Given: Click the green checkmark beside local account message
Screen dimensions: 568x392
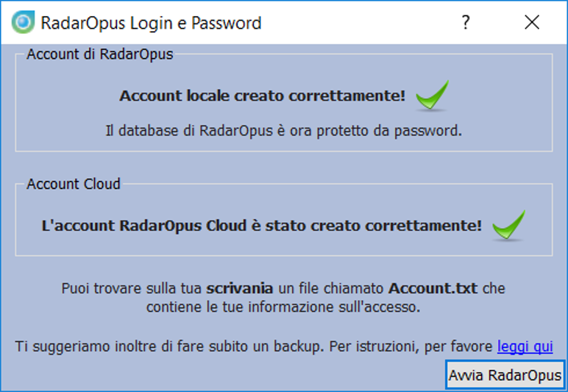Looking at the screenshot, I should click(x=432, y=96).
